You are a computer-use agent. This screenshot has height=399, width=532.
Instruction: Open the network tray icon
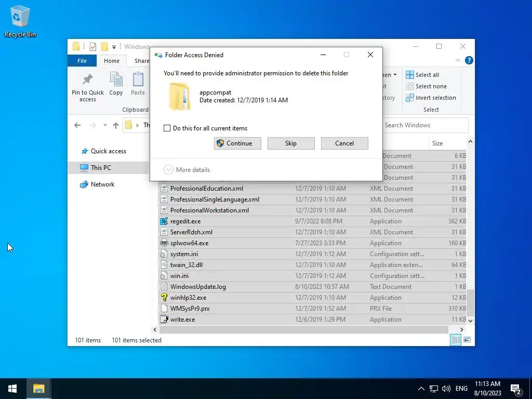434,389
